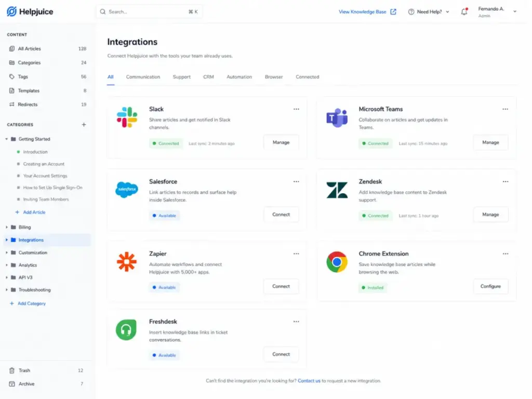Switch to the CRM tab
The image size is (532, 399).
pos(208,77)
